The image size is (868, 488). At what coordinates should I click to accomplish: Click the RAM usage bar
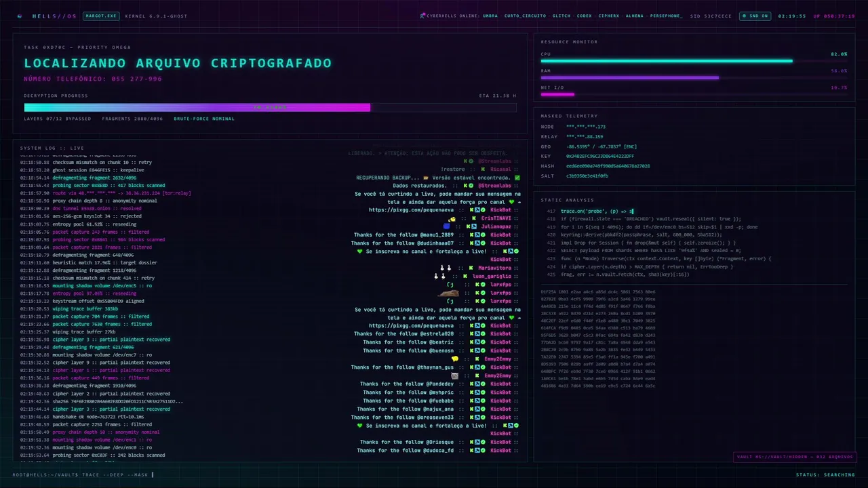pyautogui.click(x=694, y=77)
